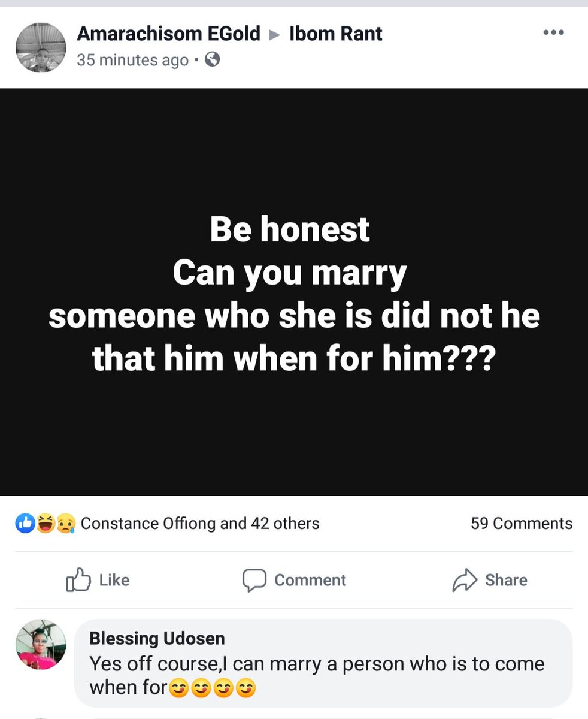588x719 pixels.
Task: Click the public globe privacy icon
Action: [212, 59]
